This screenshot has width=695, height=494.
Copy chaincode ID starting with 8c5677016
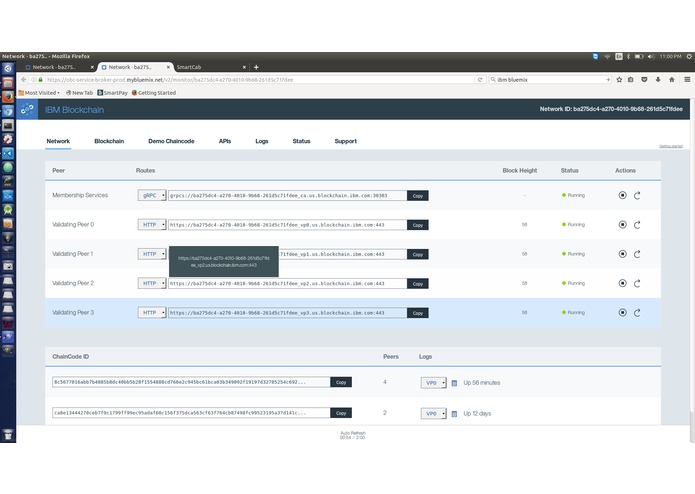[x=341, y=382]
